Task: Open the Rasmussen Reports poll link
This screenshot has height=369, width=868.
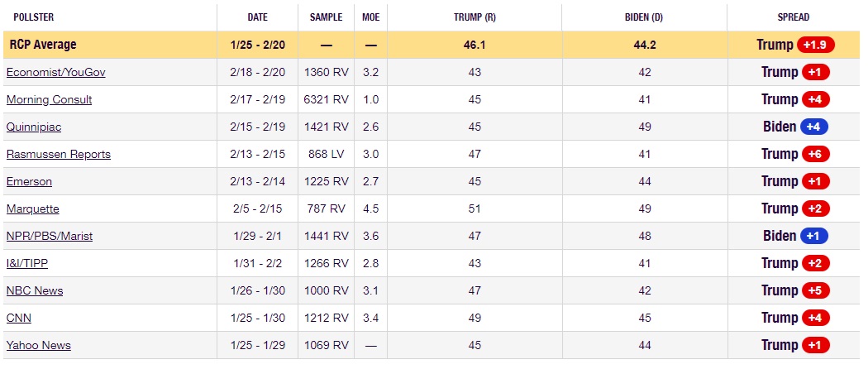Action: [59, 154]
